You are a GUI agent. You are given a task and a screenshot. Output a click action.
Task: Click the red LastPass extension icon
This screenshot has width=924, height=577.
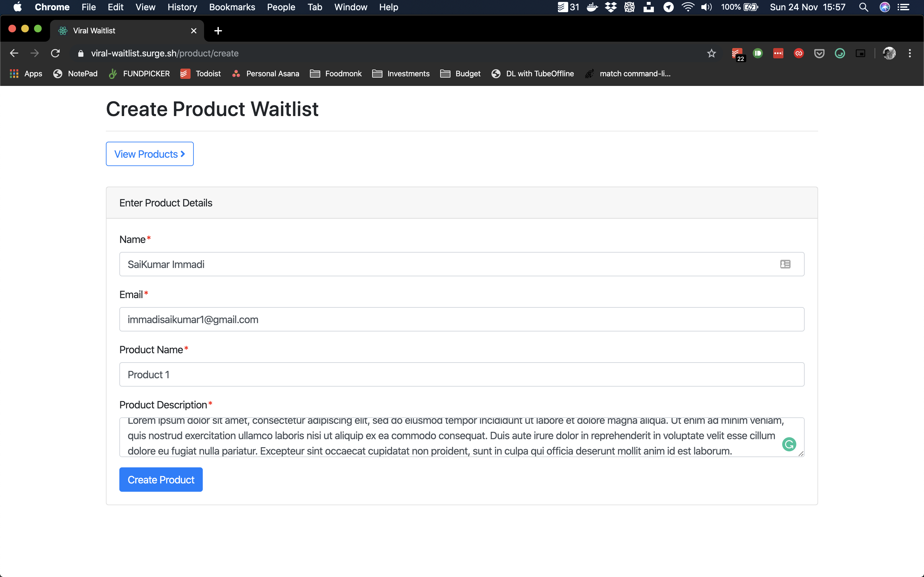[778, 54]
